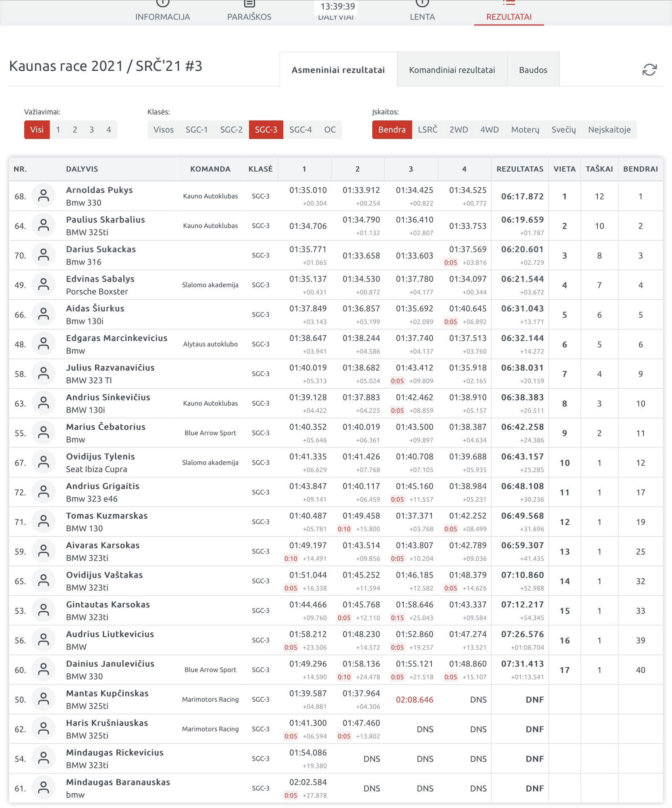Viewport: 672px width, 808px height.
Task: Click Audrius Liutkevicius avatar icon
Action: [44, 640]
